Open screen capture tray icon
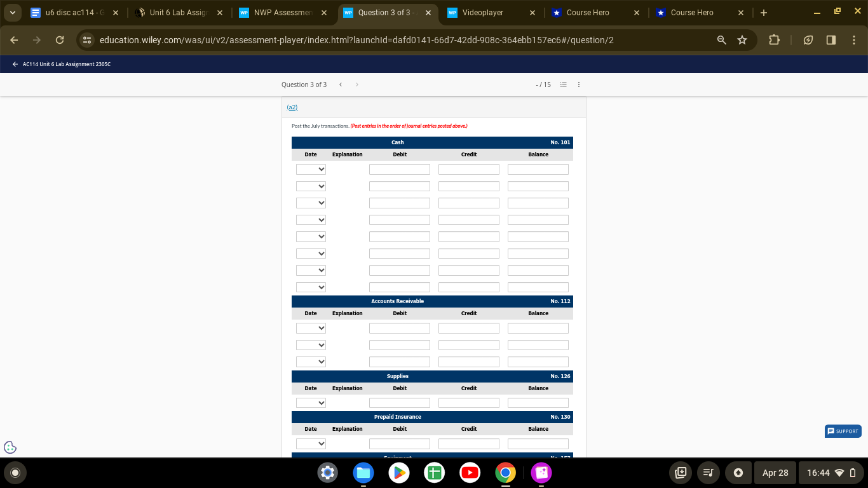Screen dimensions: 868x488 (681, 473)
